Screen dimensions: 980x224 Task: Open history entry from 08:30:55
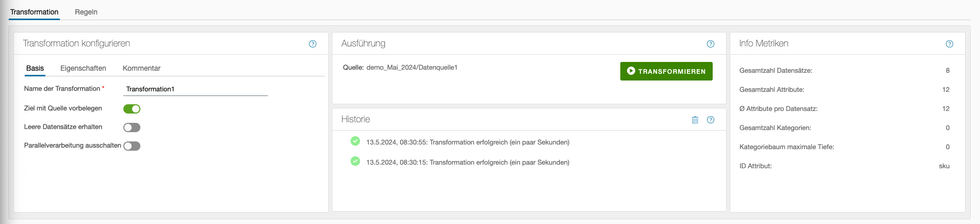pyautogui.click(x=468, y=142)
